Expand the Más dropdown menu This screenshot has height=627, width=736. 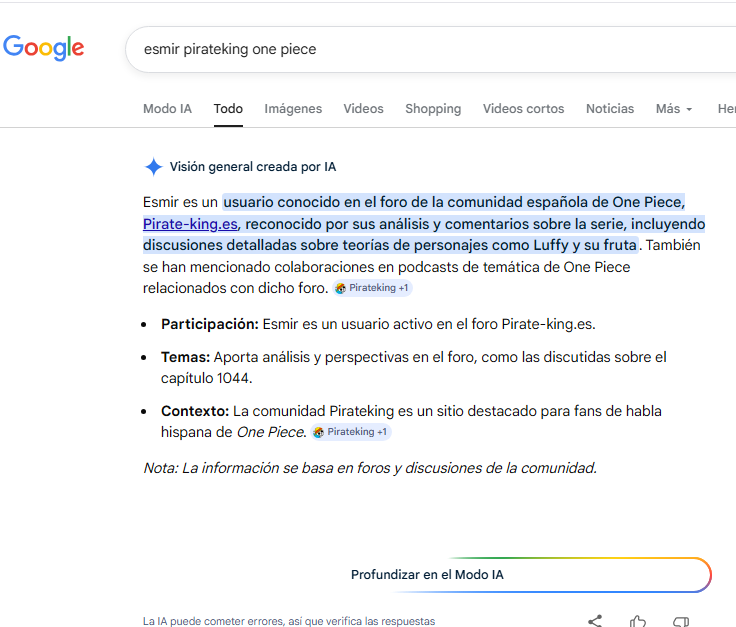pyautogui.click(x=674, y=109)
